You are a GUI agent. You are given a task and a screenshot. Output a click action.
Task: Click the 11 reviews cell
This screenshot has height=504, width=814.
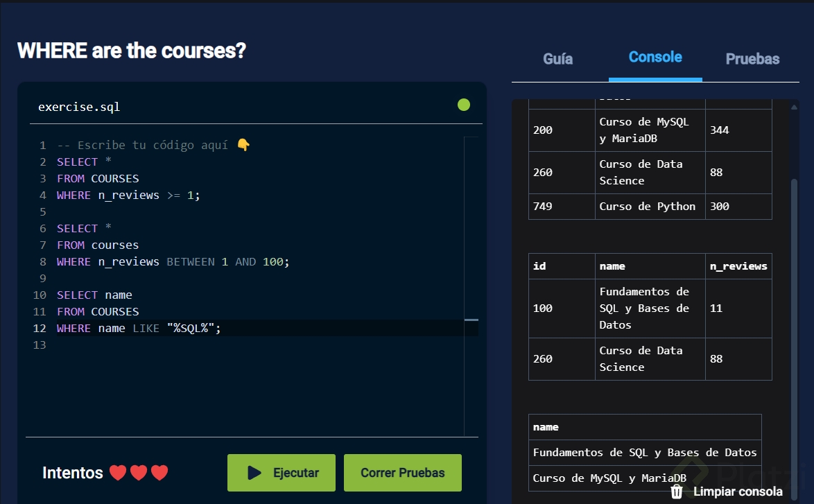click(x=738, y=309)
